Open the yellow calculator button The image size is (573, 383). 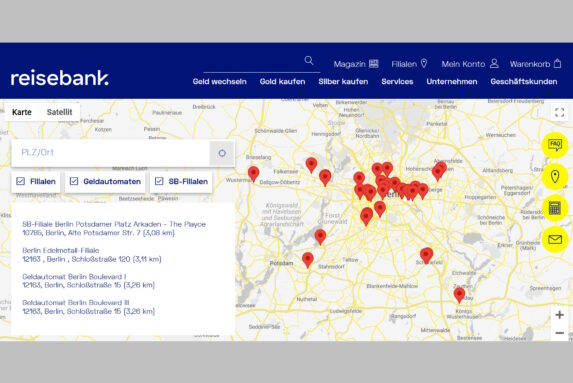point(555,208)
